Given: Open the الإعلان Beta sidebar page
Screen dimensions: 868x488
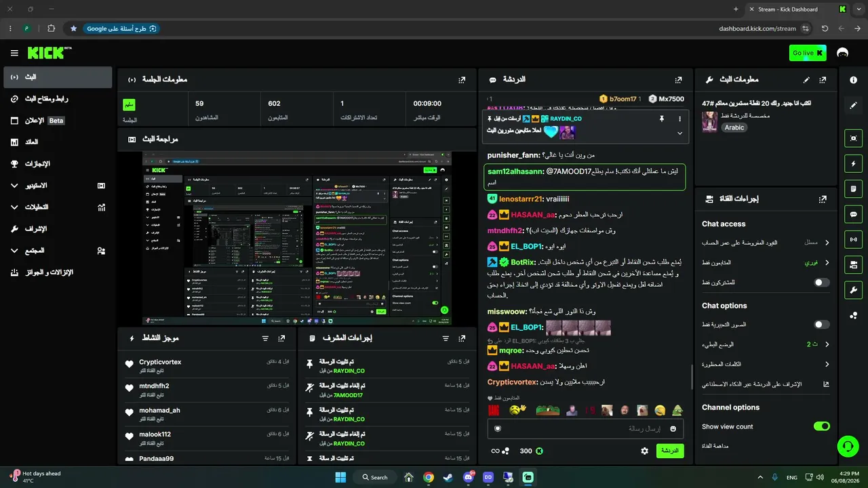Looking at the screenshot, I should click(x=58, y=121).
